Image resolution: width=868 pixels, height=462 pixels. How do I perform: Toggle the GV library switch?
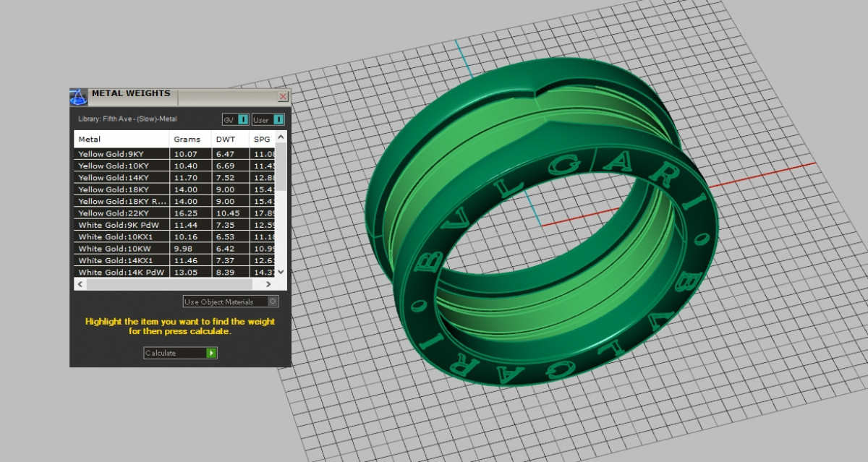(243, 119)
